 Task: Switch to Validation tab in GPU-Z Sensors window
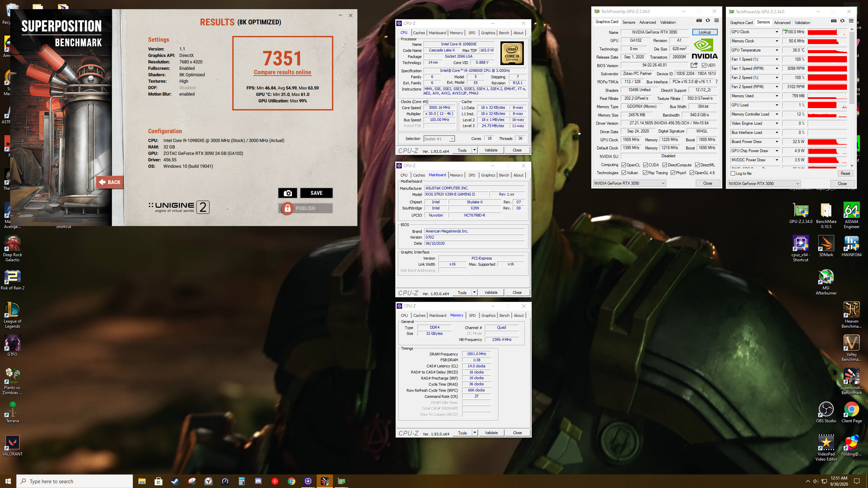point(802,23)
